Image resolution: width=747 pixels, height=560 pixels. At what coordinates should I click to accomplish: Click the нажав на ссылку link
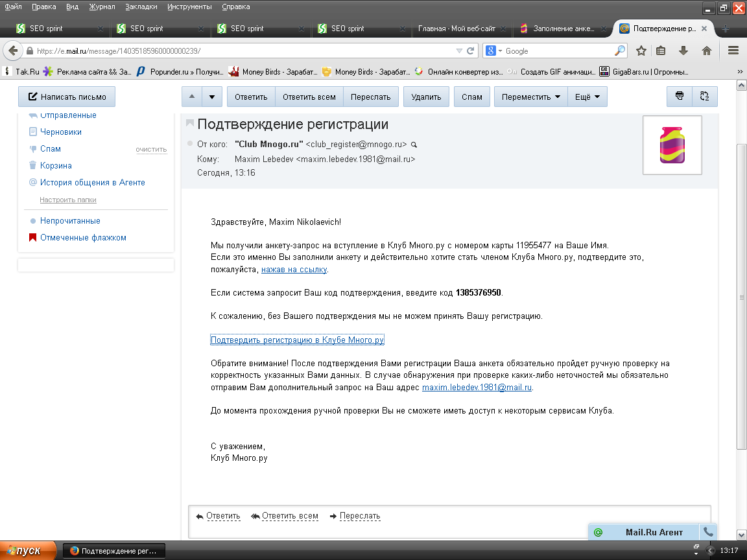point(294,270)
